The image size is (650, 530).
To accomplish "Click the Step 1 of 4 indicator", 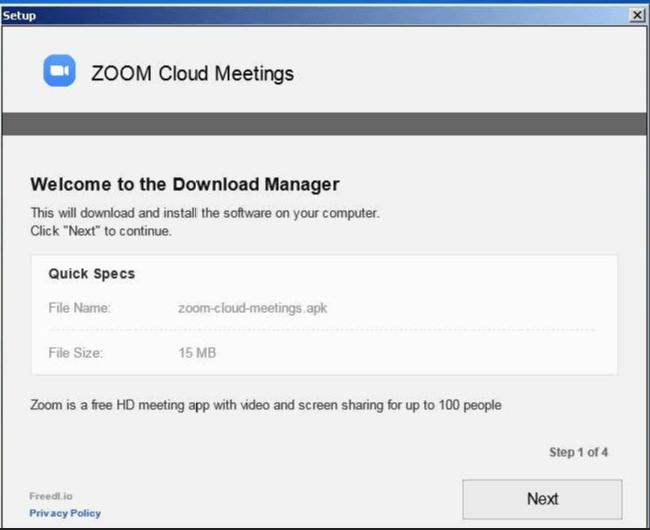I will [x=578, y=453].
